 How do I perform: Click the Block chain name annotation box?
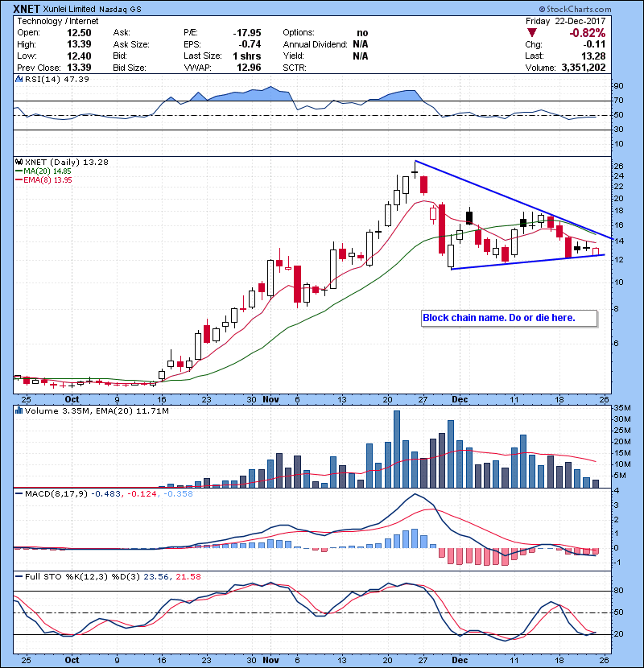509,318
